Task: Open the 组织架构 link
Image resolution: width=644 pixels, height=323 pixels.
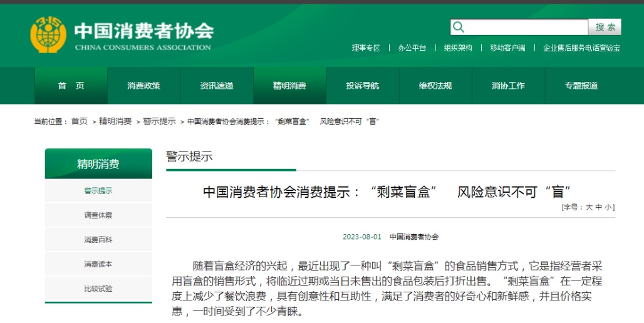Action: point(458,48)
